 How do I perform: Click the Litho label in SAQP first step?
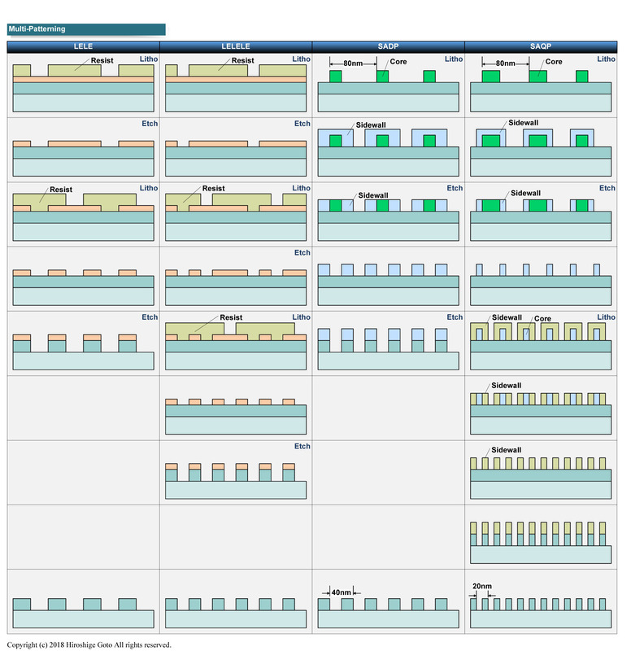(607, 59)
